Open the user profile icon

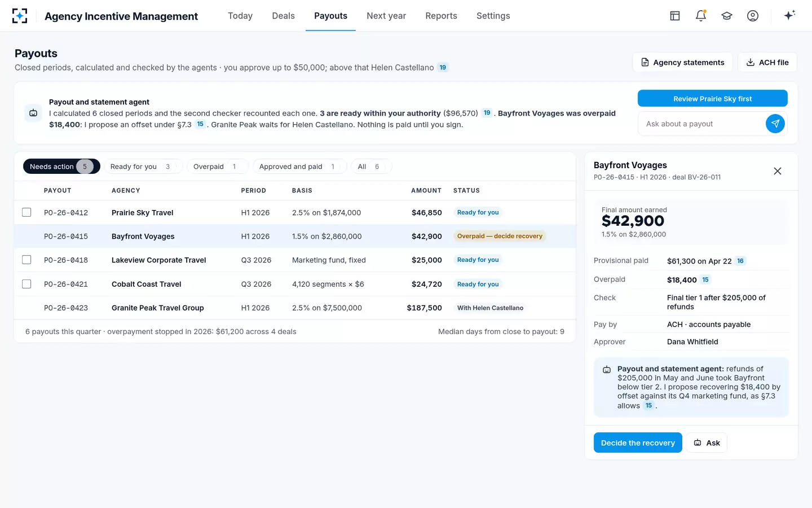[753, 16]
